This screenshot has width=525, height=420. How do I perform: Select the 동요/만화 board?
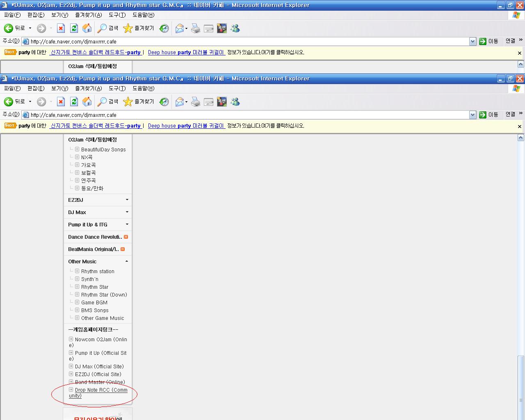click(92, 189)
